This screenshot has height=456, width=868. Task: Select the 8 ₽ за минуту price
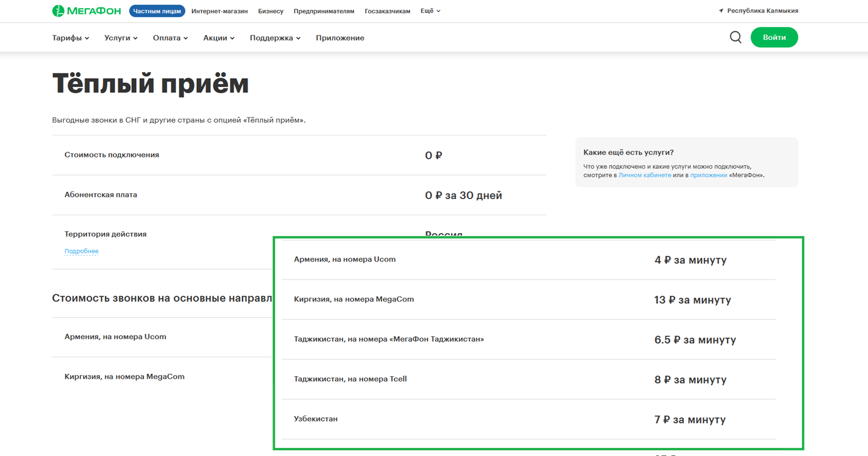tap(690, 380)
